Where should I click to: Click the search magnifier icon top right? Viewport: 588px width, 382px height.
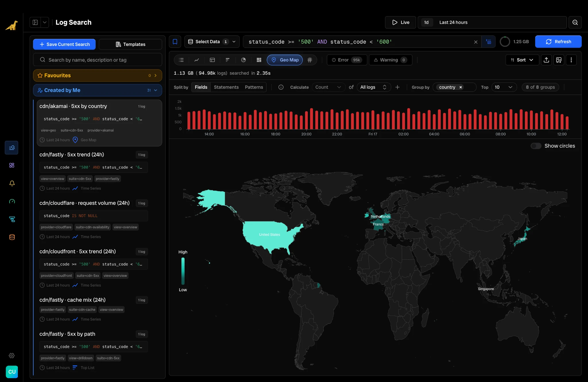click(575, 22)
